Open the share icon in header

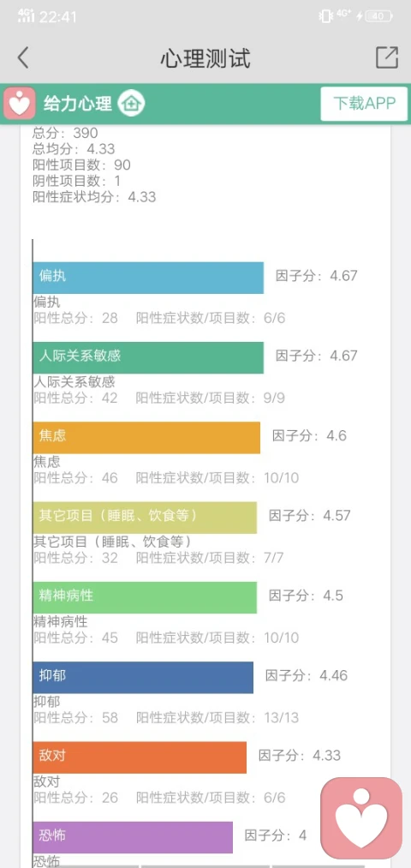[x=387, y=57]
